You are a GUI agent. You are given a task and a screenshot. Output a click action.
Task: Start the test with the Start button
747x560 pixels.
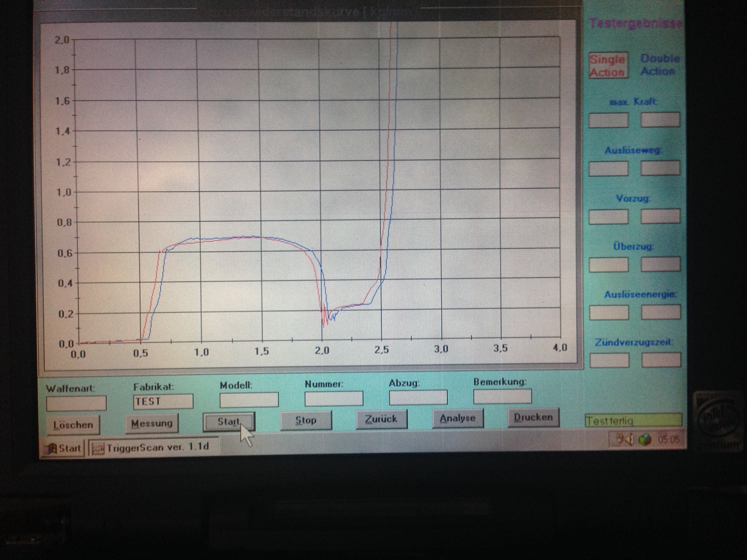click(228, 422)
